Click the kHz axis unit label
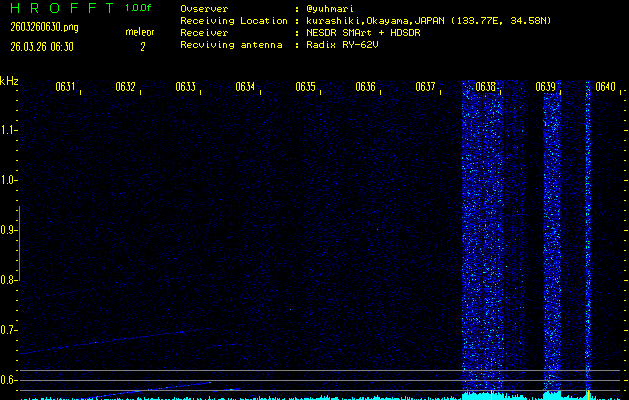 [x=9, y=80]
